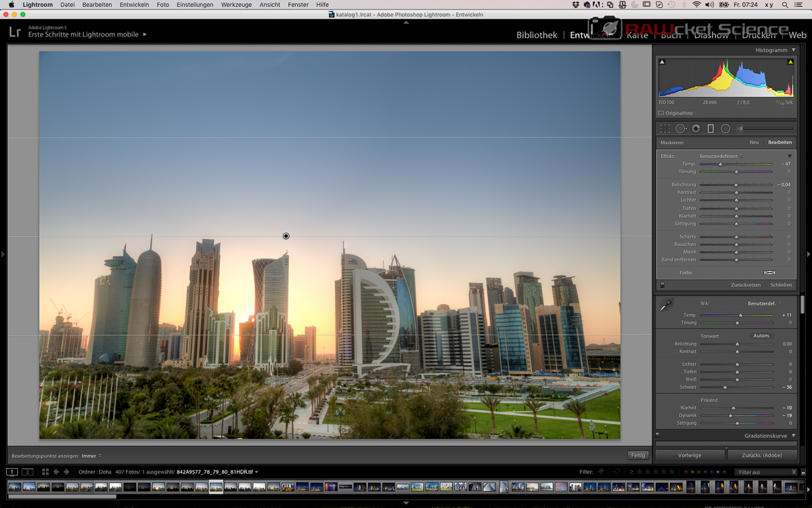Open the 'Filter aus' dropdown

pos(765,472)
